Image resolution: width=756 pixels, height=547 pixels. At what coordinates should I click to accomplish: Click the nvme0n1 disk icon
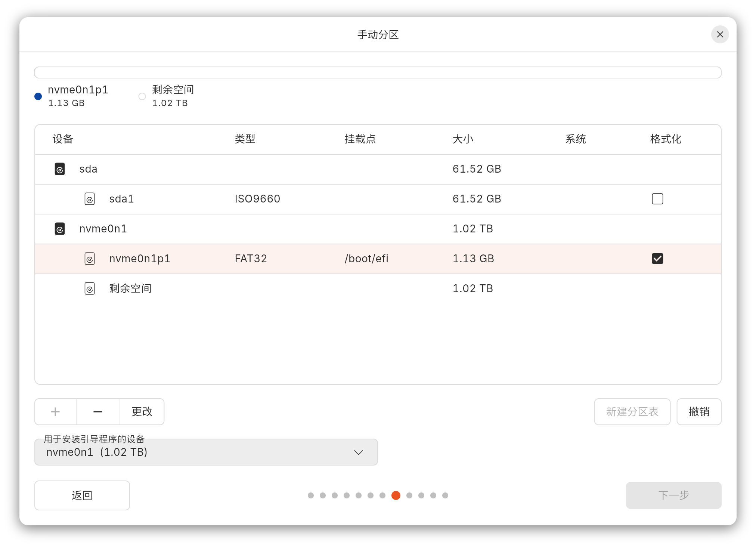(60, 229)
